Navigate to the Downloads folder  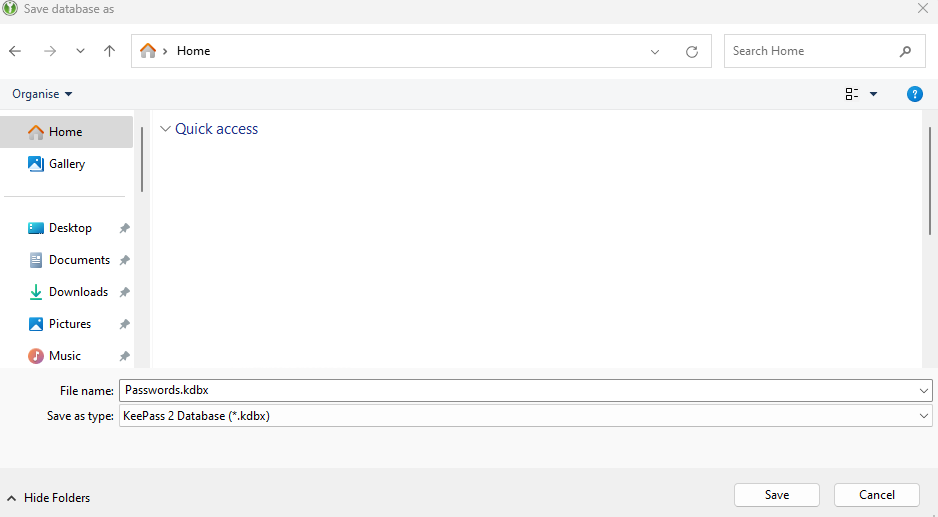click(x=77, y=292)
